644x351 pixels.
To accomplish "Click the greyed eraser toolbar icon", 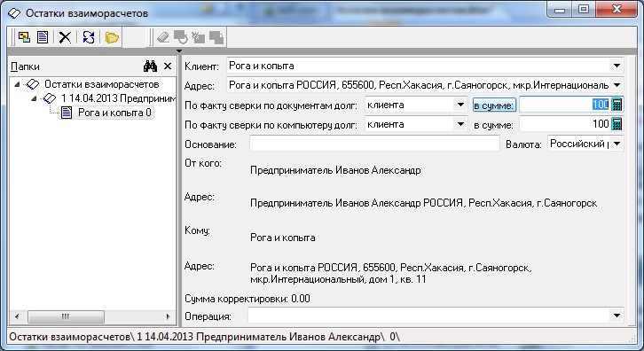I will point(163,37).
